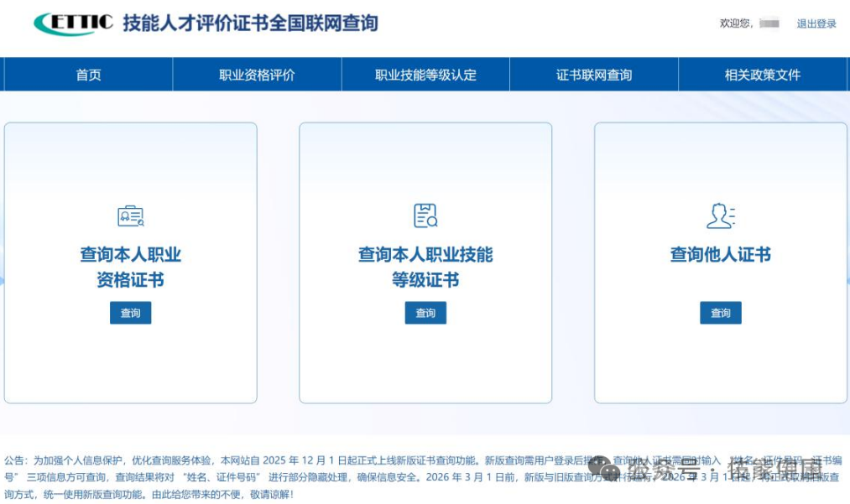Viewport: 850px width, 504px height.
Task: Click 查询 under 查询本人职业技能等级证书
Action: point(425,312)
